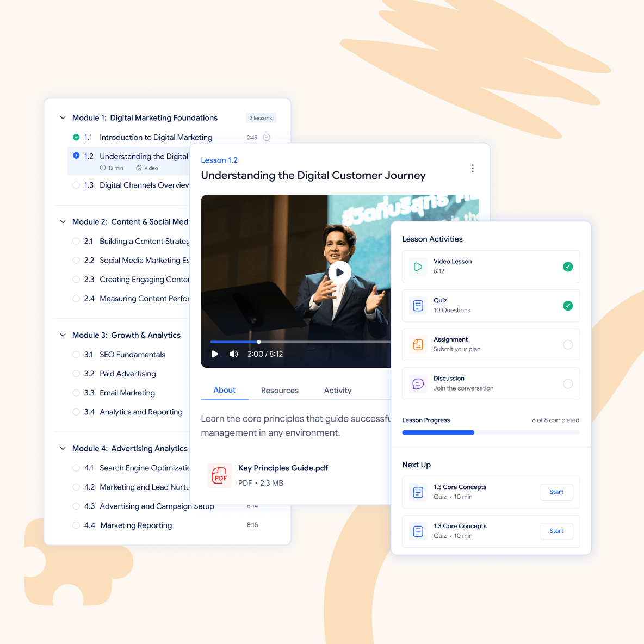This screenshot has width=644, height=644.
Task: Open Key Principles Guide.pdf
Action: (x=283, y=468)
